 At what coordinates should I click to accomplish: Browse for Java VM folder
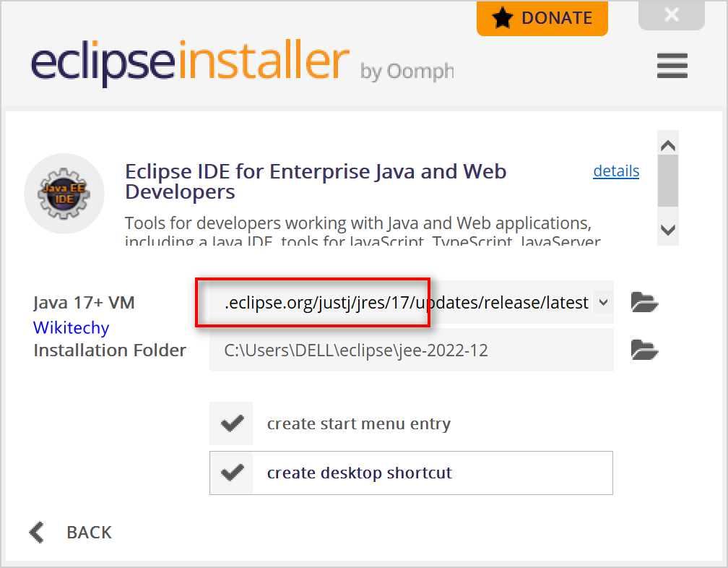[x=644, y=302]
